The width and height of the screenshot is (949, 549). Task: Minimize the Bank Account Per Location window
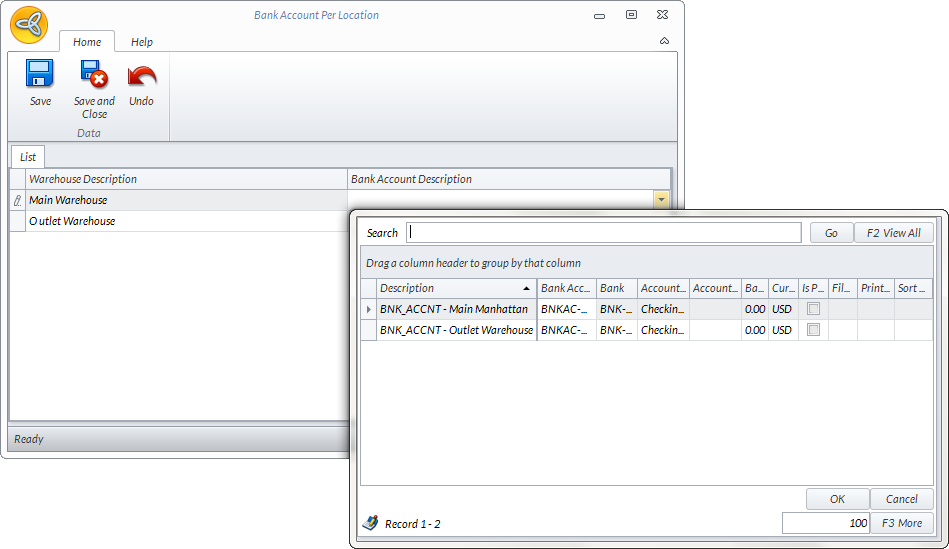599,16
